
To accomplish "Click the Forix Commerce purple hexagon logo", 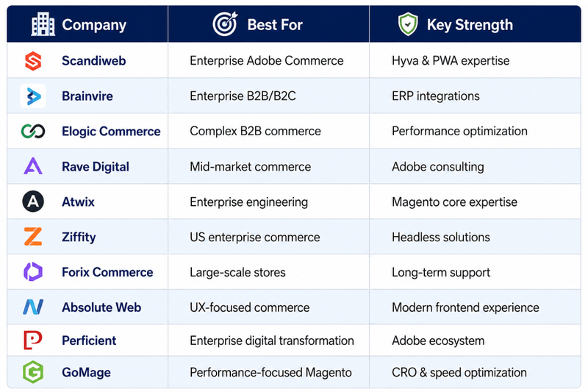I will click(33, 271).
